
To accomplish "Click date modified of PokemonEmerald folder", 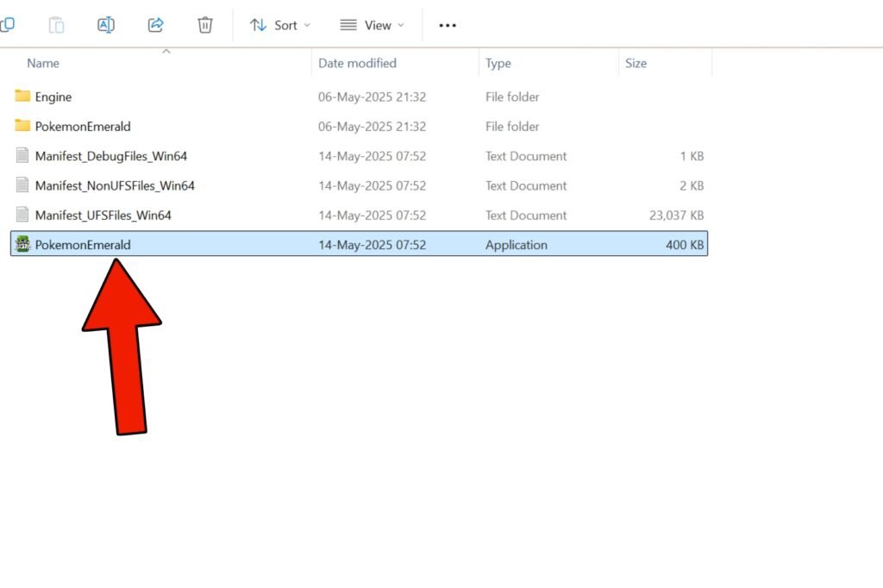I will coord(373,126).
